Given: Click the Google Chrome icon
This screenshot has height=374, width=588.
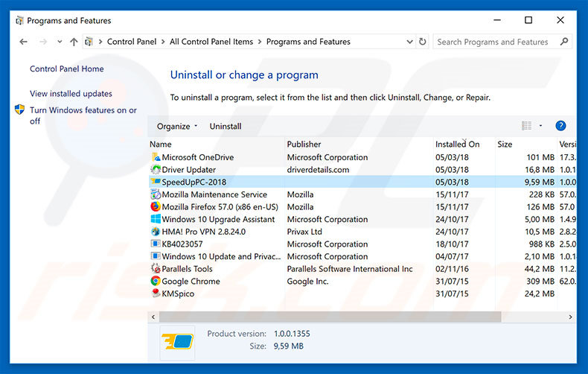Looking at the screenshot, I should pos(156,281).
